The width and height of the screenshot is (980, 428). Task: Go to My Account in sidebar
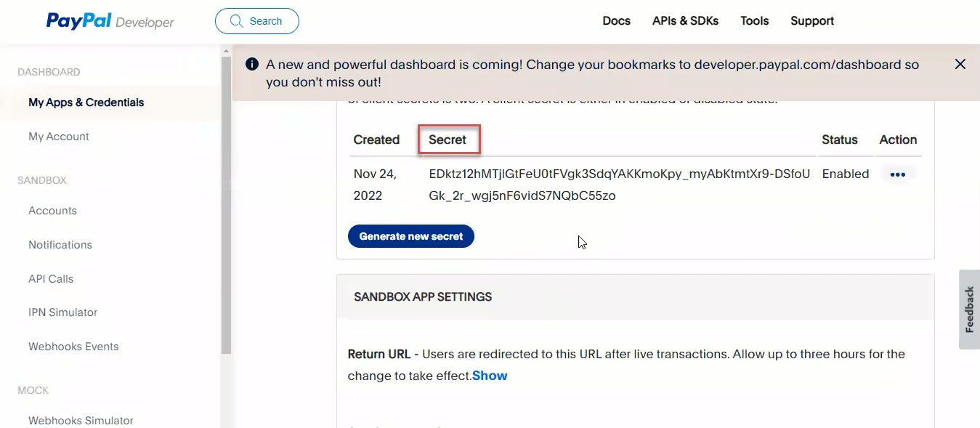point(59,137)
